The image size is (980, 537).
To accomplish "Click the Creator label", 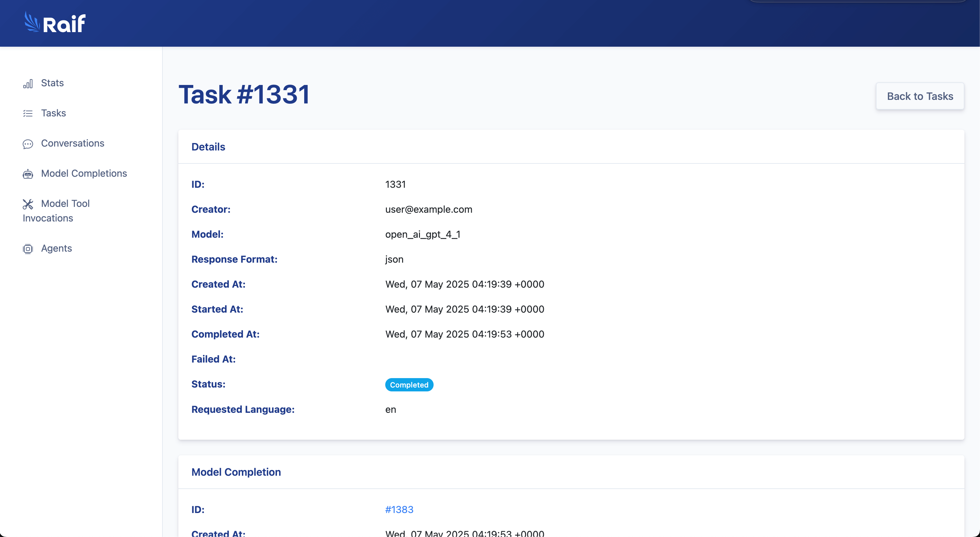I will coord(211,209).
